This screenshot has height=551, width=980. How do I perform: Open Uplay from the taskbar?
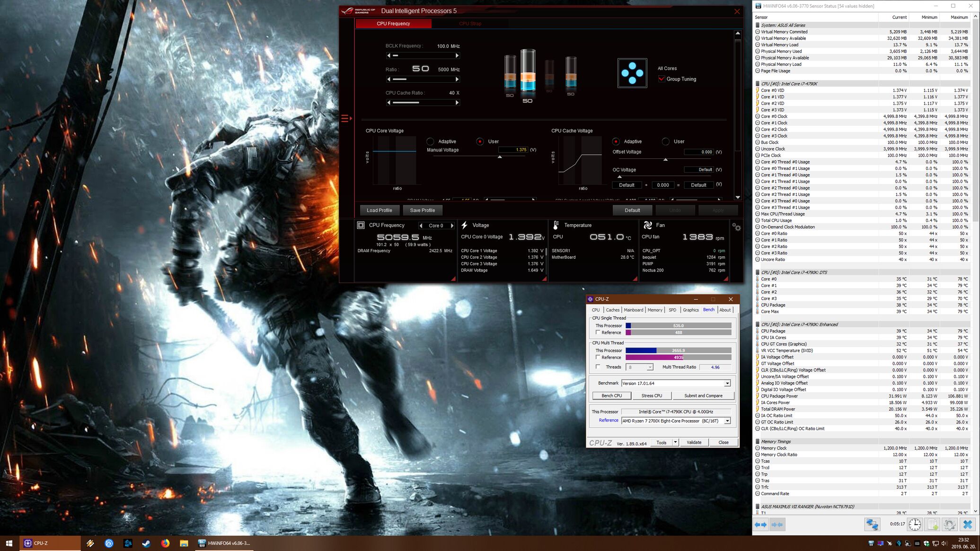point(109,543)
